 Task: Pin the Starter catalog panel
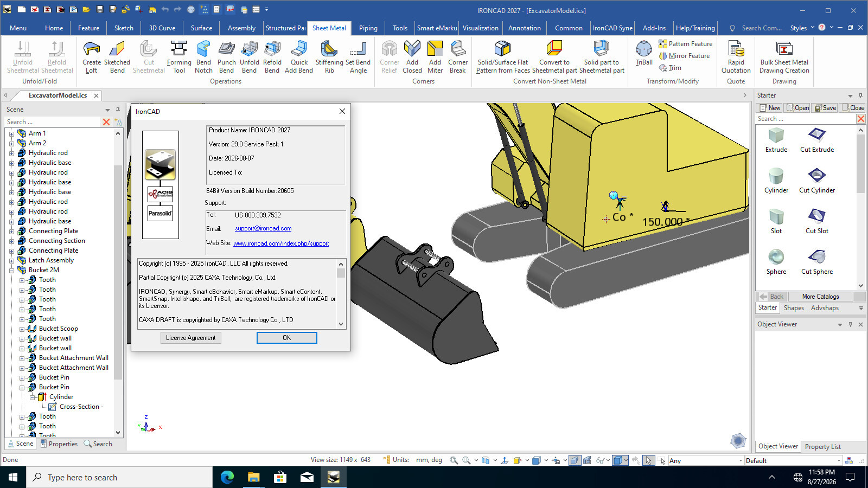pyautogui.click(x=860, y=95)
